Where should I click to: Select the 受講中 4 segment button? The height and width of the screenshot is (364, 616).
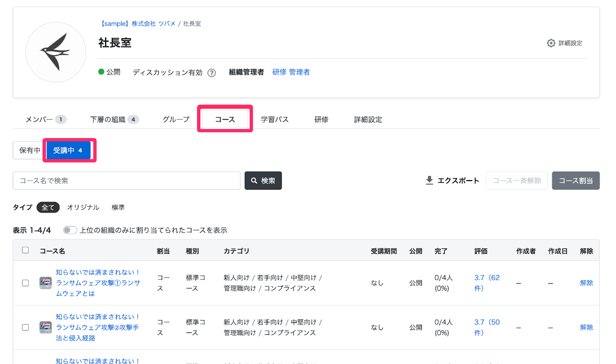click(x=68, y=150)
